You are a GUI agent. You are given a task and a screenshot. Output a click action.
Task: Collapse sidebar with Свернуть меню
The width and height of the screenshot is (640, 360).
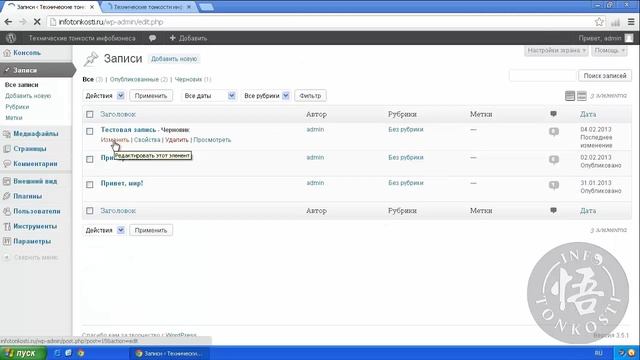(x=31, y=258)
